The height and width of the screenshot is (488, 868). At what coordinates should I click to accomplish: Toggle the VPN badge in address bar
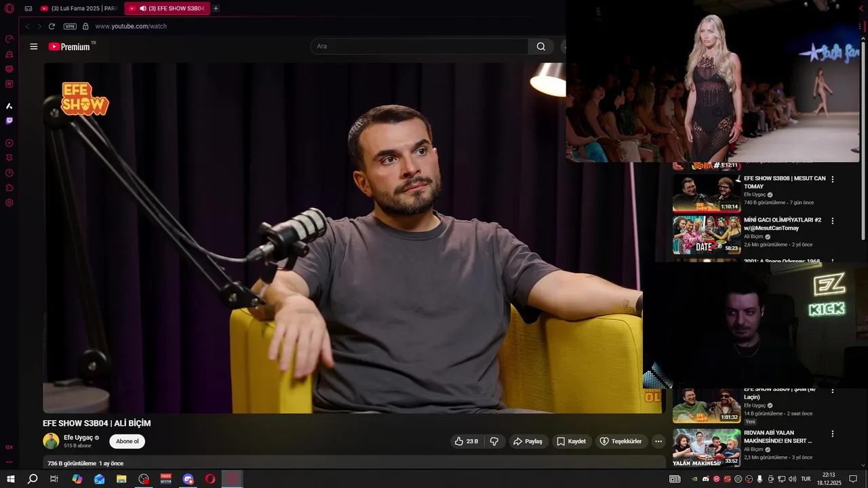pyautogui.click(x=70, y=26)
